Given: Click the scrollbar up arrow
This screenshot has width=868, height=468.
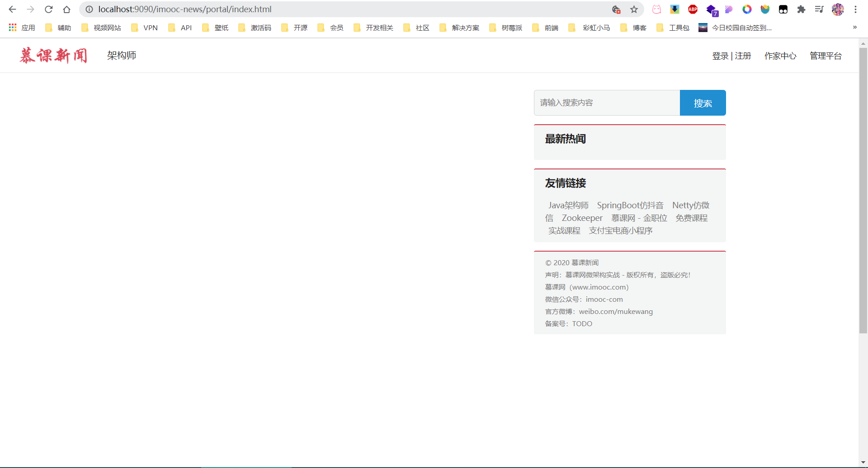Looking at the screenshot, I should (863, 44).
